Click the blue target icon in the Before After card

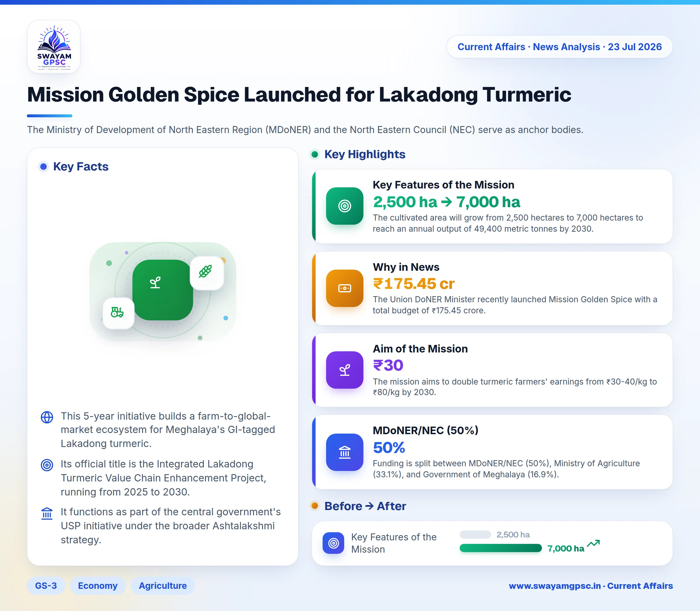coord(333,543)
